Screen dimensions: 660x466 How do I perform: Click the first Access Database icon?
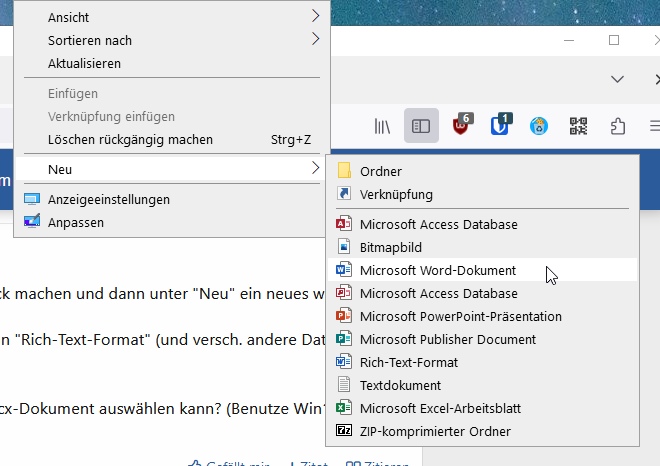(x=344, y=224)
